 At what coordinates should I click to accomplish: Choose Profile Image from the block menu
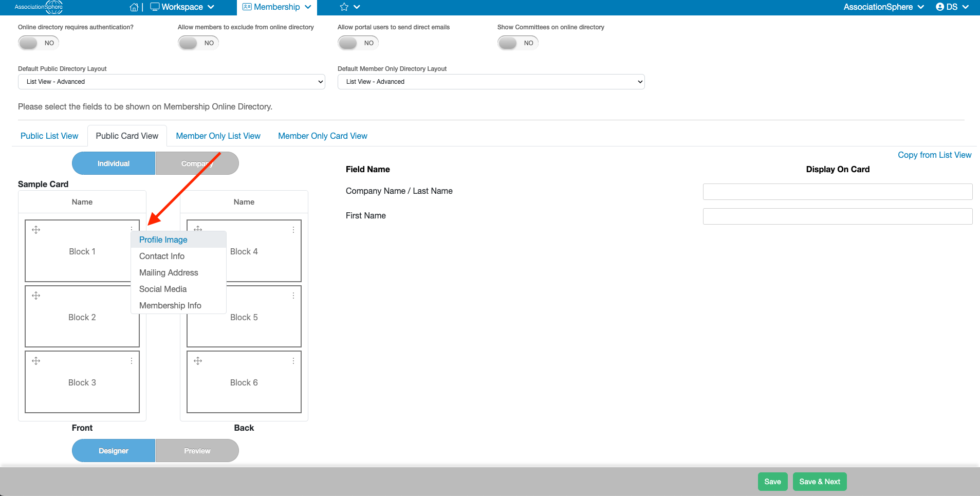pos(179,240)
